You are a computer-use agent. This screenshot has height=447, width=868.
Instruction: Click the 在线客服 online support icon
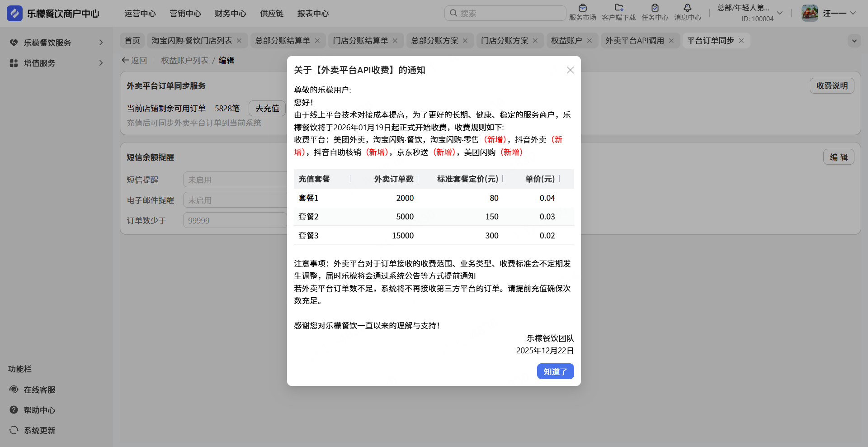14,390
